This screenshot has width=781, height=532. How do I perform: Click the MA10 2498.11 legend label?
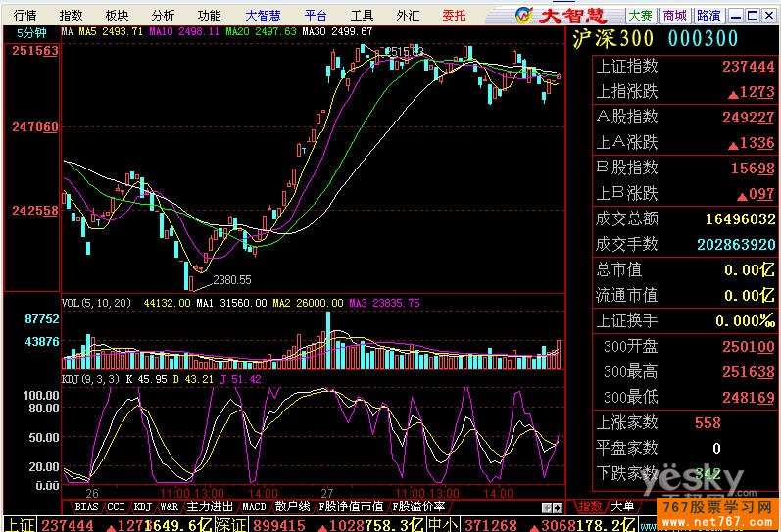[x=184, y=32]
